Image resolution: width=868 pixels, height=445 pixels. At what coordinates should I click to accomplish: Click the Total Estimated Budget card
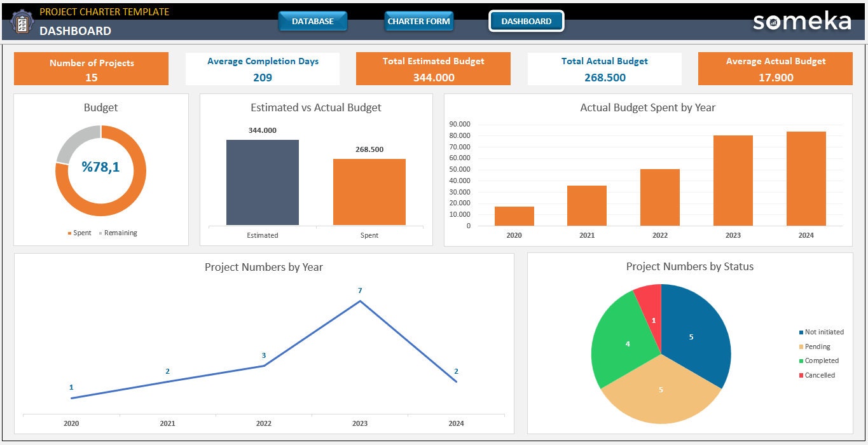pyautogui.click(x=433, y=69)
